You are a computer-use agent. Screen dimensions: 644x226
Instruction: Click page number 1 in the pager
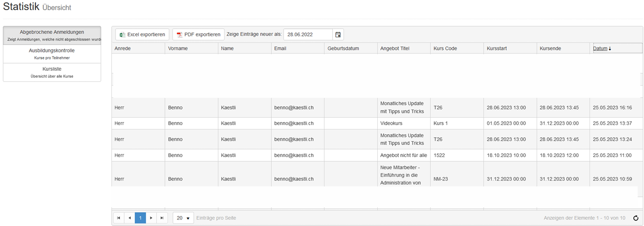pos(140,218)
